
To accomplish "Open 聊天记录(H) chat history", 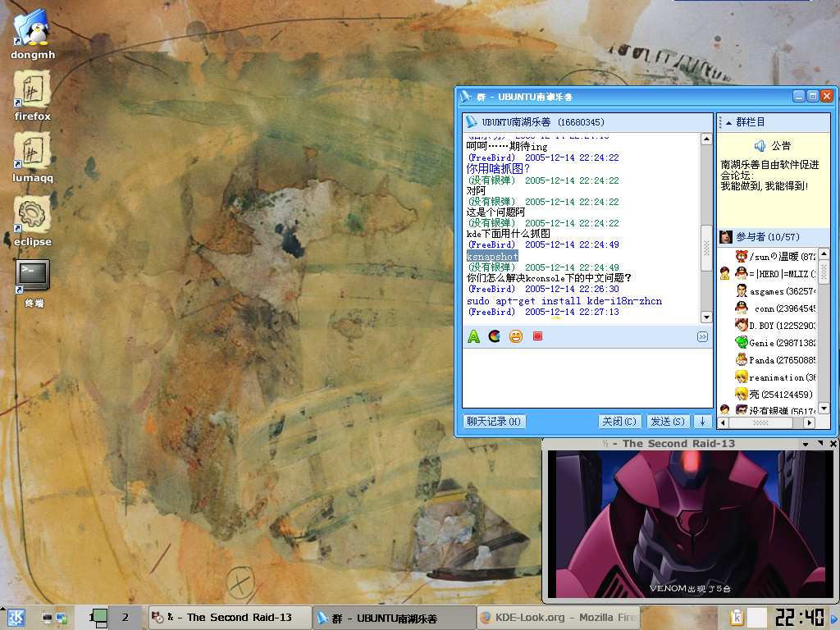I will [494, 422].
